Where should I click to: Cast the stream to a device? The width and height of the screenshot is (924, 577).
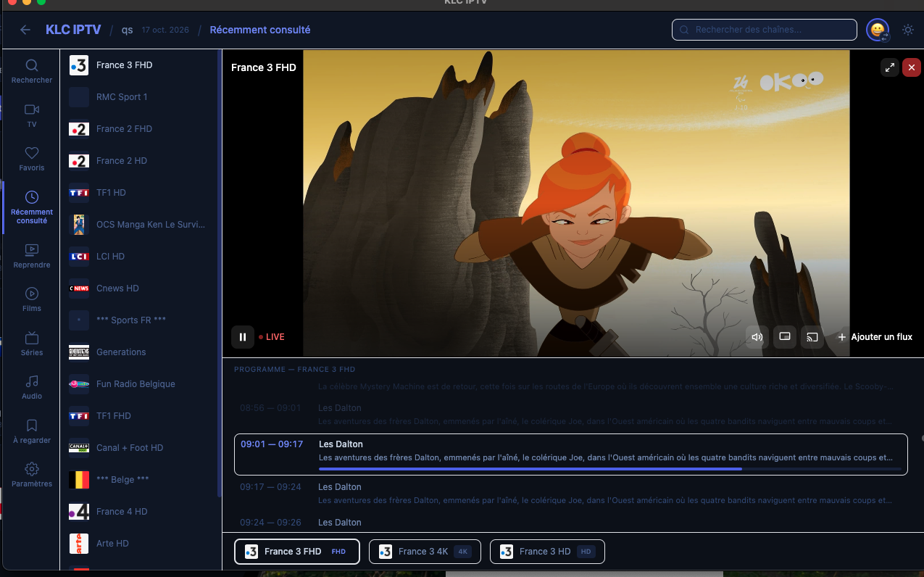coord(812,337)
